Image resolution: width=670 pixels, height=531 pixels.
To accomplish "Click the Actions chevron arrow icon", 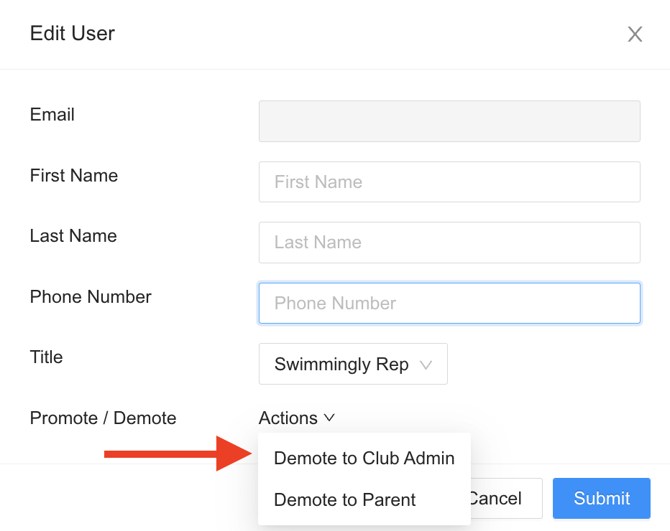I will (329, 418).
